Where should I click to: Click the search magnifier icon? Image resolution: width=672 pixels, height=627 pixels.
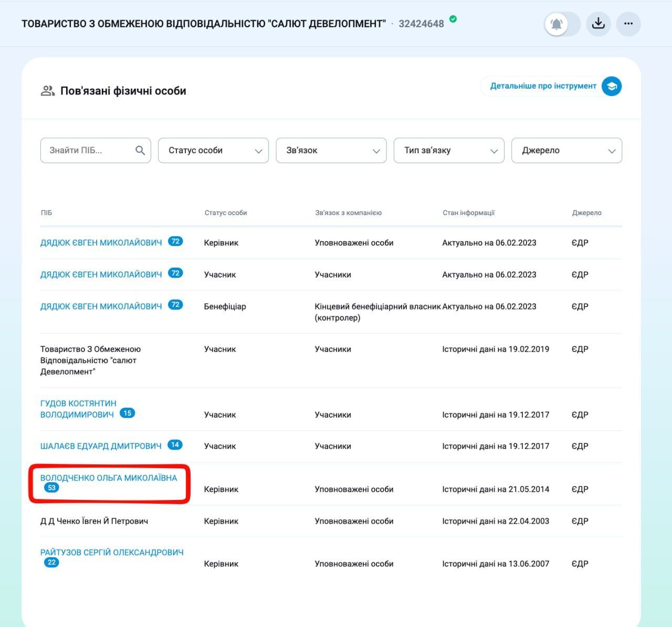click(x=140, y=151)
